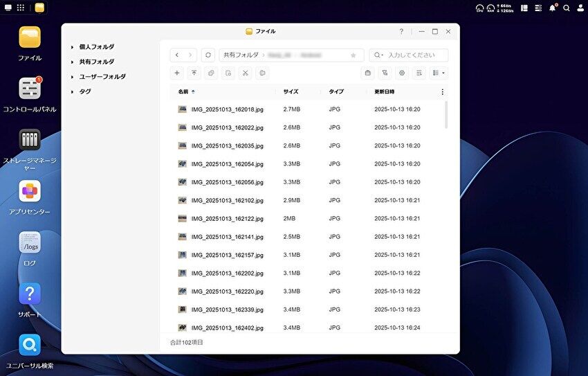Click the cut scissors icon
588x376 pixels.
[244, 73]
